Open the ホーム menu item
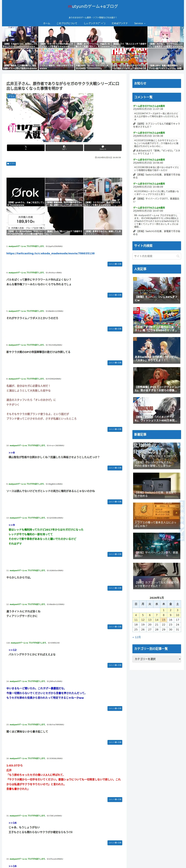This screenshot has width=186, height=868. [x=47, y=23]
